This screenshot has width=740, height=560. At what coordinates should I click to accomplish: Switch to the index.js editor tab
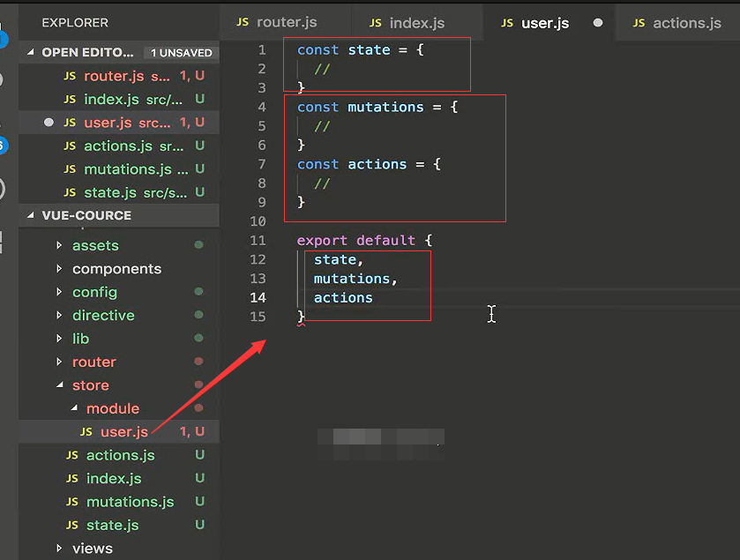click(x=416, y=23)
